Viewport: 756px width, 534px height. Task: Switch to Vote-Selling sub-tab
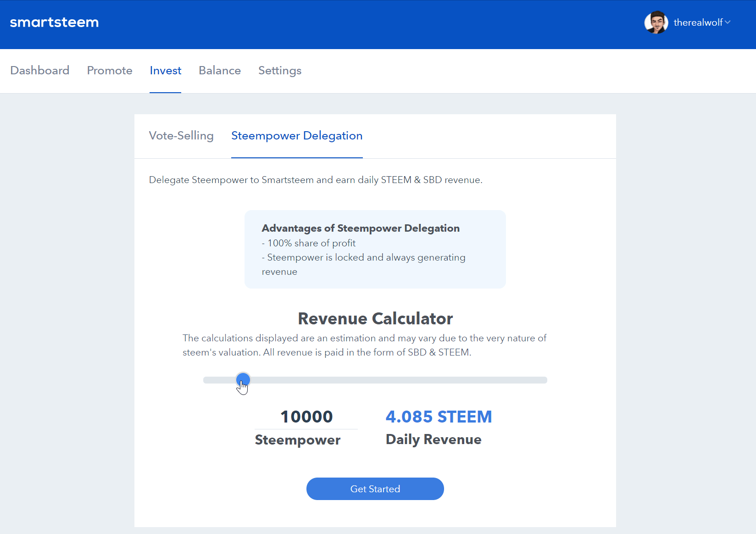point(181,136)
